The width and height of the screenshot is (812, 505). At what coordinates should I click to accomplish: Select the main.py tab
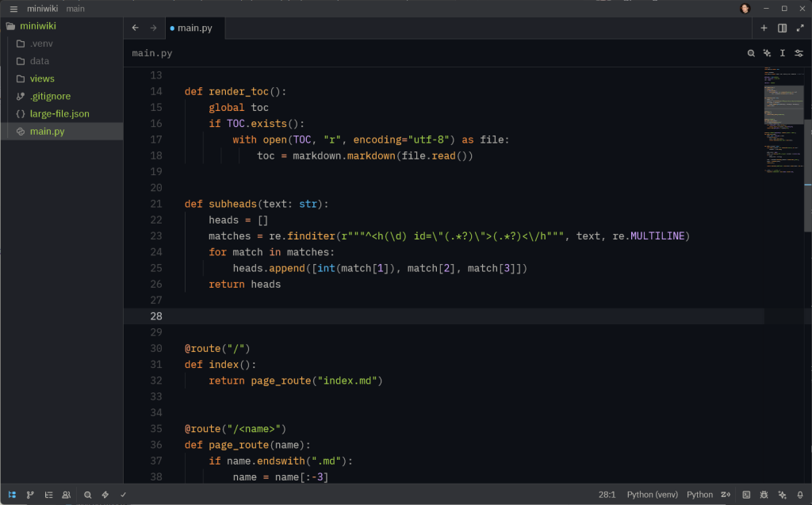pyautogui.click(x=194, y=27)
